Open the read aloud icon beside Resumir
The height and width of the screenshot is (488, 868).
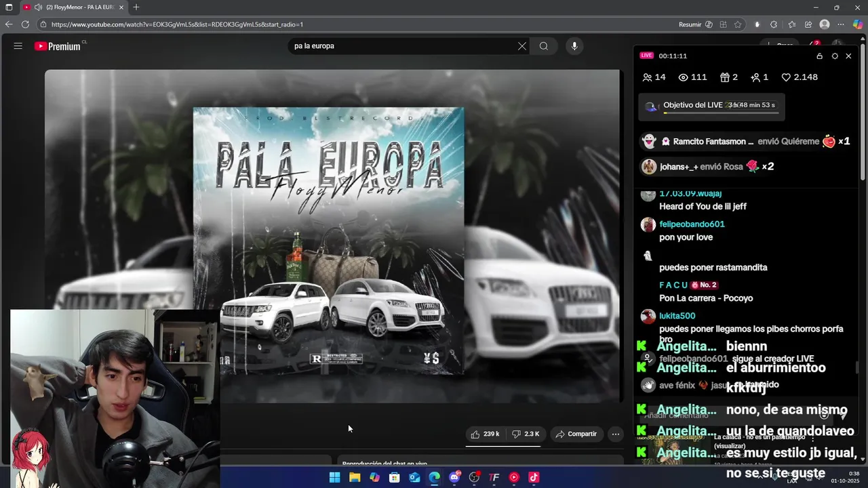tap(709, 24)
